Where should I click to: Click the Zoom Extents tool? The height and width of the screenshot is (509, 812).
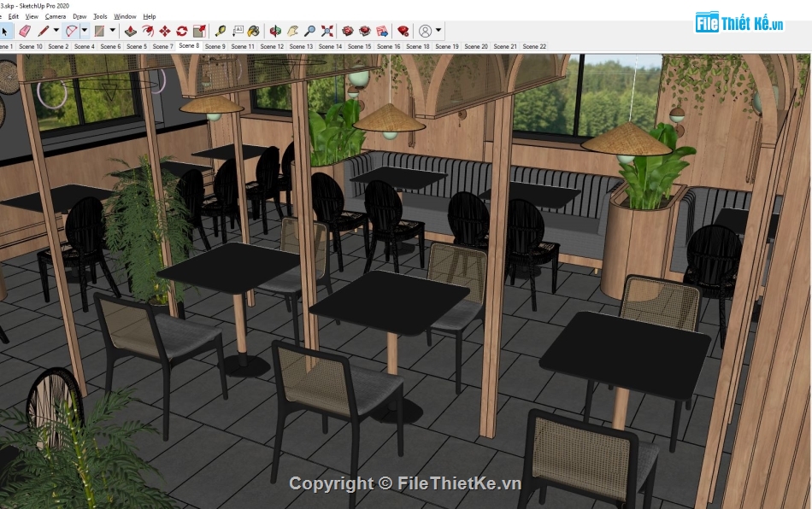[x=327, y=32]
